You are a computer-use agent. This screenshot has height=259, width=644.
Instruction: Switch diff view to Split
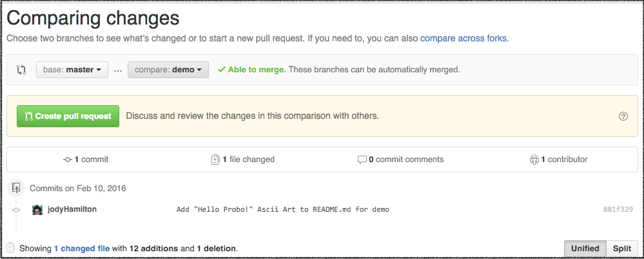621,248
